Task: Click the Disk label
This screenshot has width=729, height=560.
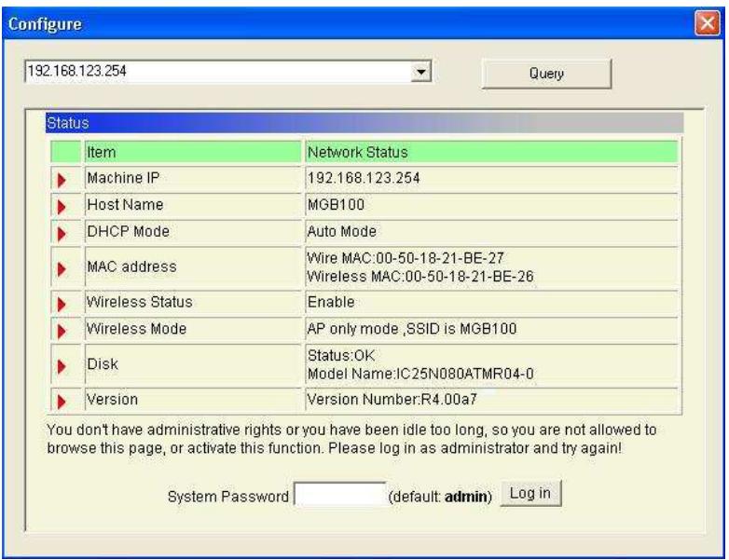Action: point(103,364)
